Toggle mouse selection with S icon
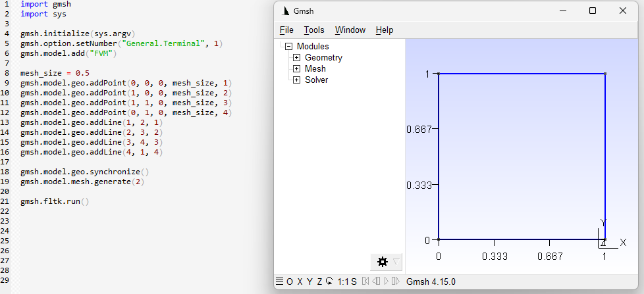 click(354, 282)
